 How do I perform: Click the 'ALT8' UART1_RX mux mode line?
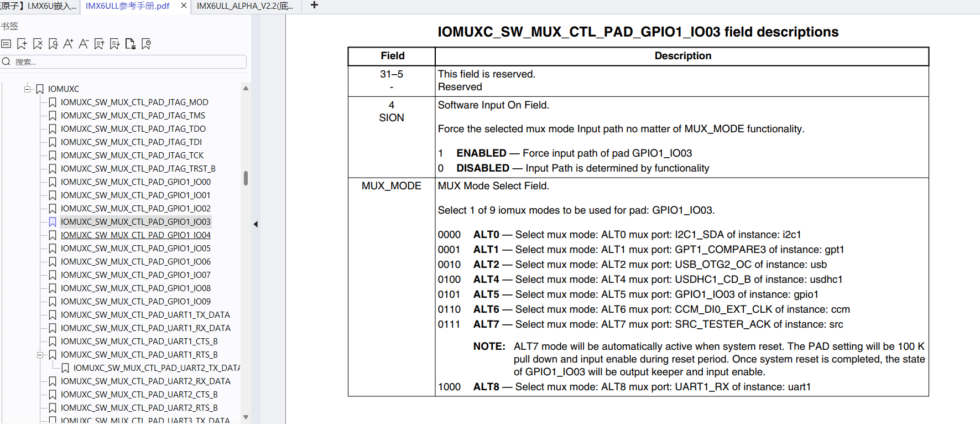coord(624,387)
